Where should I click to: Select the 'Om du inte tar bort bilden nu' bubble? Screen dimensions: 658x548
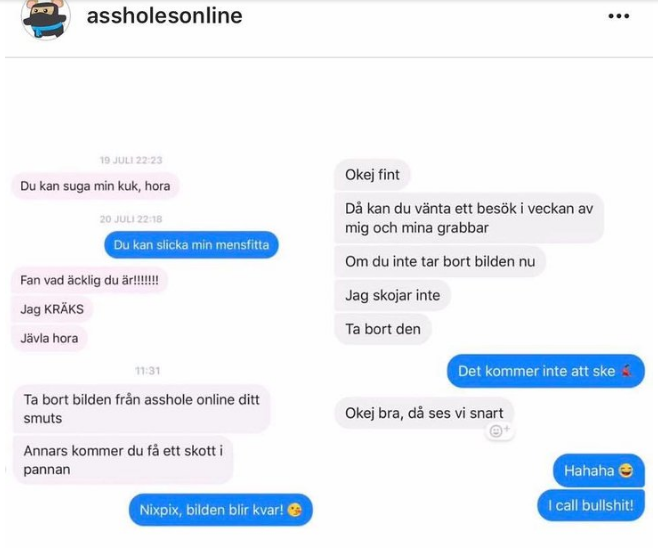(x=440, y=262)
